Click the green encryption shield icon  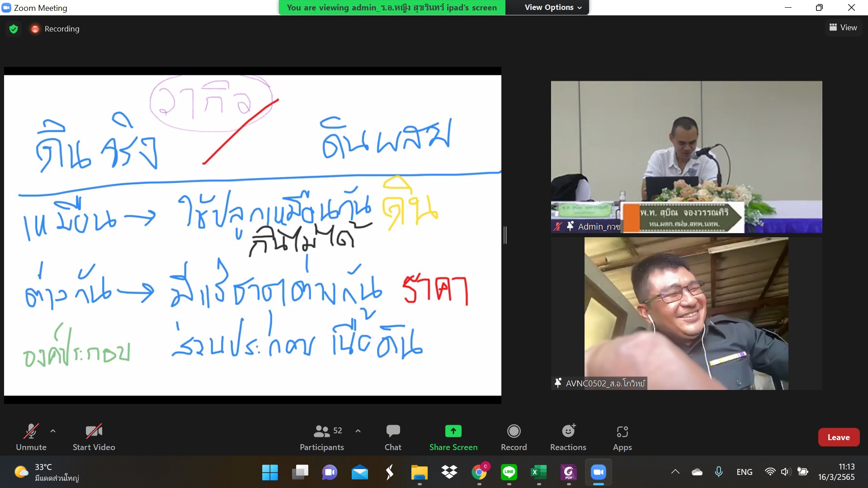(x=14, y=29)
